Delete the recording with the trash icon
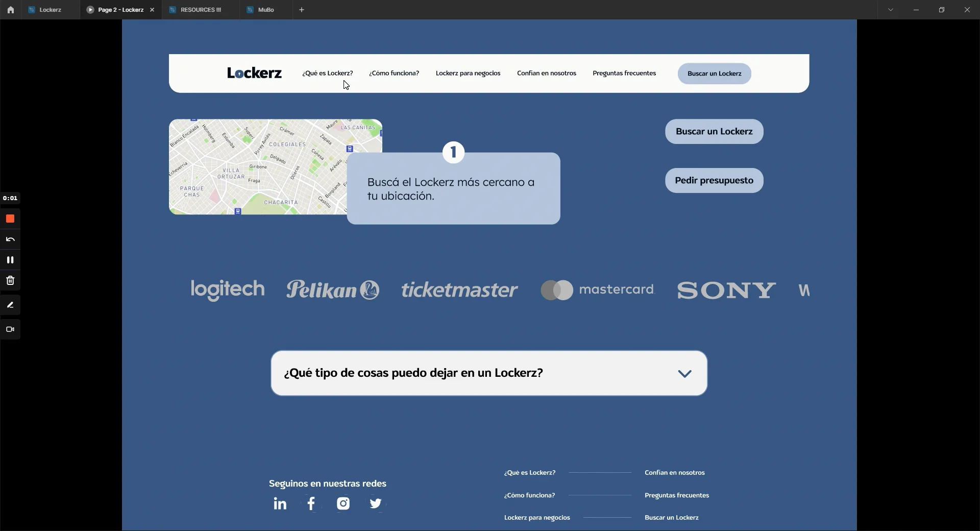The width and height of the screenshot is (980, 531). [x=10, y=281]
